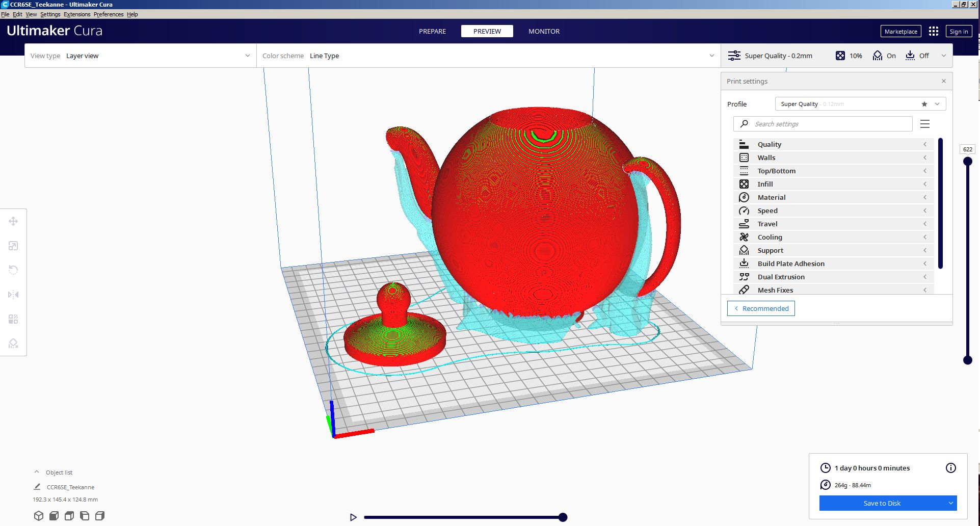Screen dimensions: 980x526
Task: Expand the Dual Extrusion category
Action: tap(833, 277)
